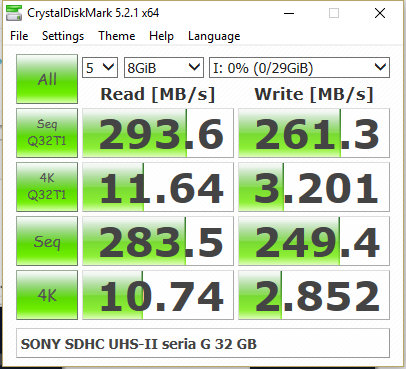The width and height of the screenshot is (406, 369).
Task: Run the 4K benchmark
Action: 47,295
